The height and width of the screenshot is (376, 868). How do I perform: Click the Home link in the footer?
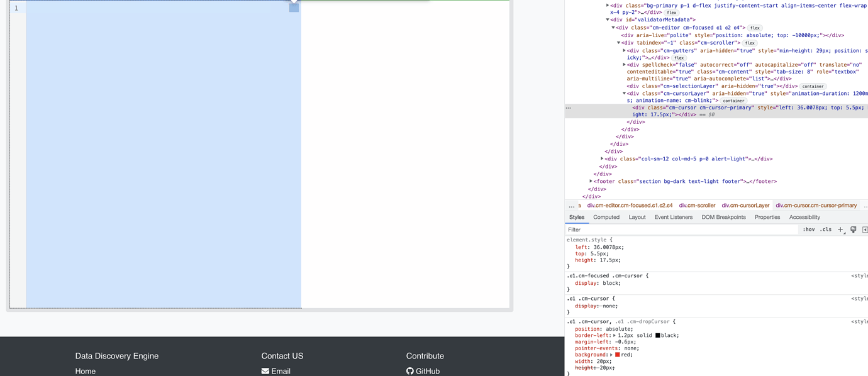pos(85,371)
